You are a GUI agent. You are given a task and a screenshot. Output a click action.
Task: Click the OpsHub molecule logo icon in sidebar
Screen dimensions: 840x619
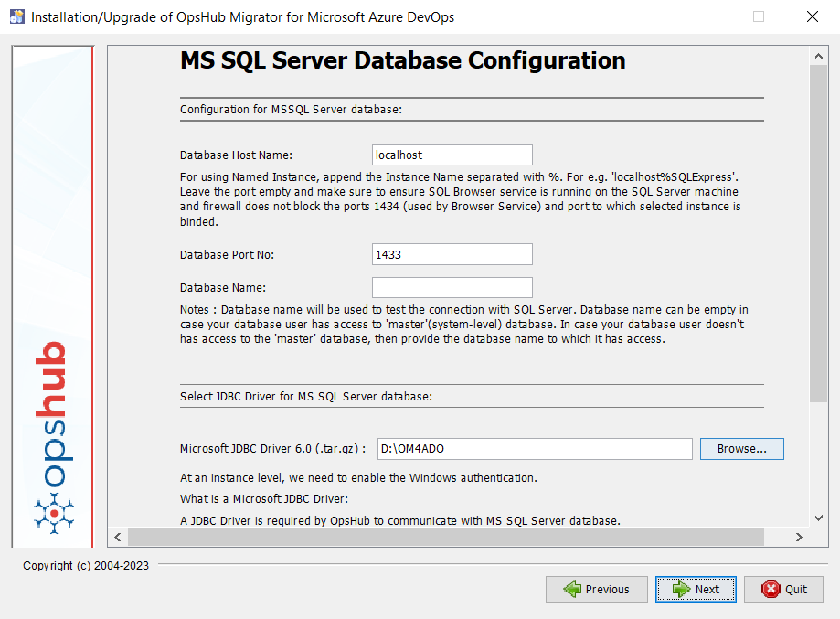(54, 514)
